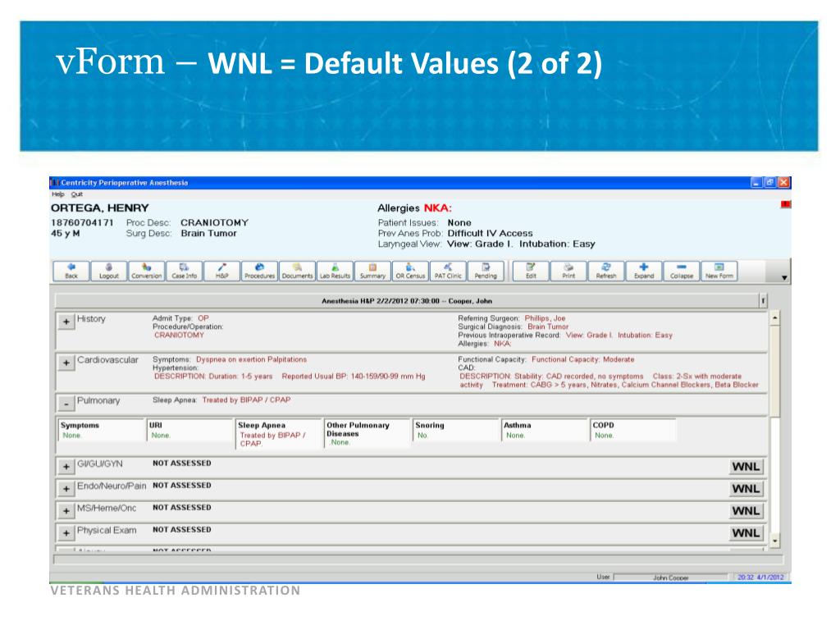Click the scrollbar up arrow of form

[x=774, y=318]
